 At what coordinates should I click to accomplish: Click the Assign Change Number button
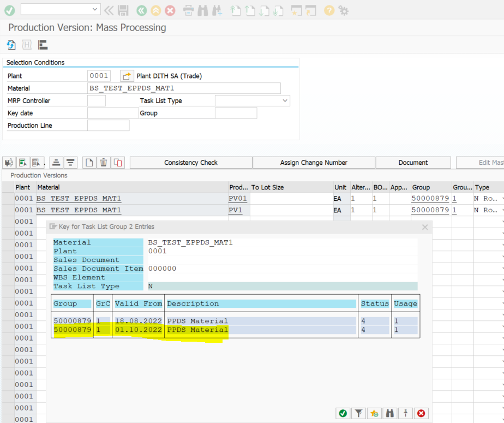pos(314,162)
